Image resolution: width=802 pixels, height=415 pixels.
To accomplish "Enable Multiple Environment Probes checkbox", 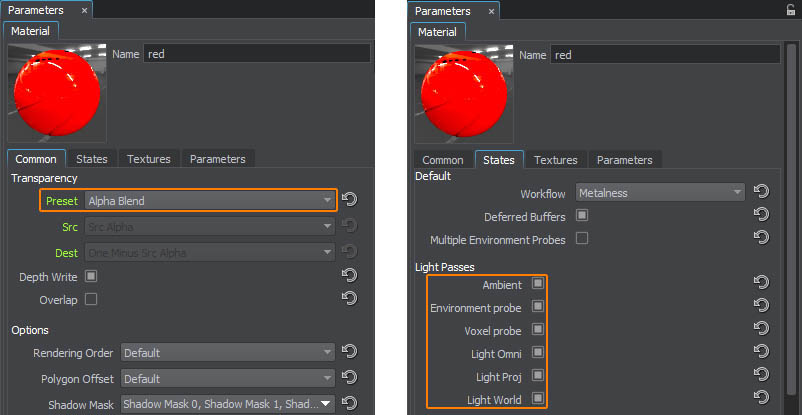I will [583, 239].
